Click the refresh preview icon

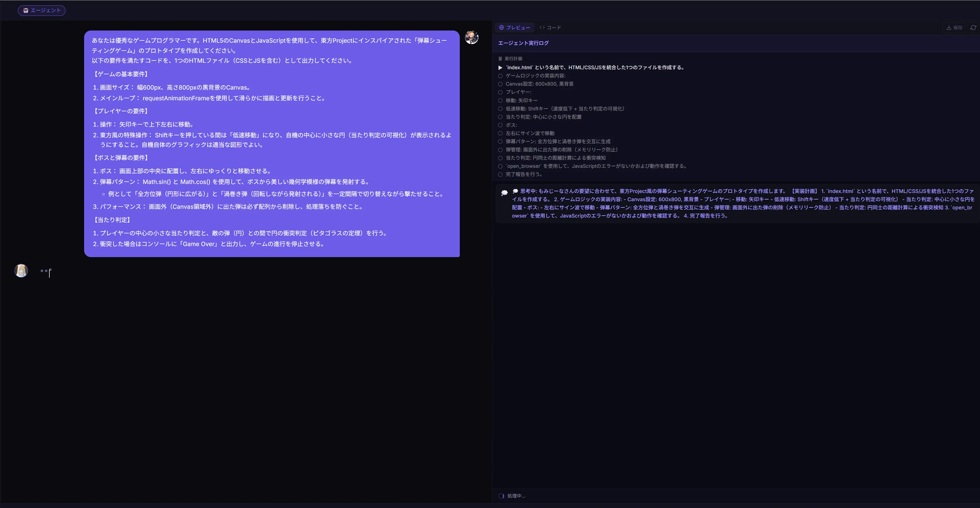pyautogui.click(x=973, y=27)
